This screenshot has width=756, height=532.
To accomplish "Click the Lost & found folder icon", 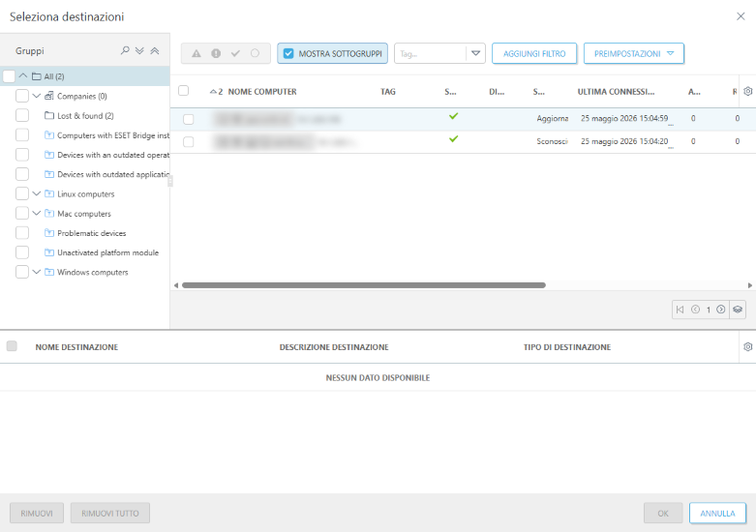I will point(49,116).
